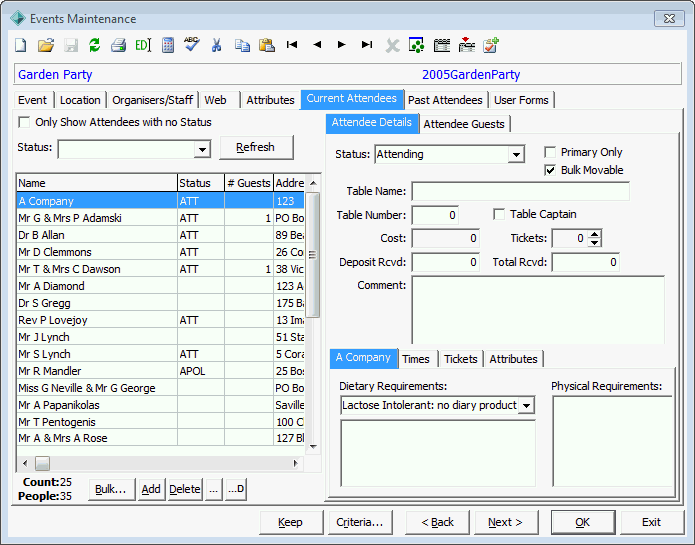
Task: Click into the Table Name field
Action: 520,191
